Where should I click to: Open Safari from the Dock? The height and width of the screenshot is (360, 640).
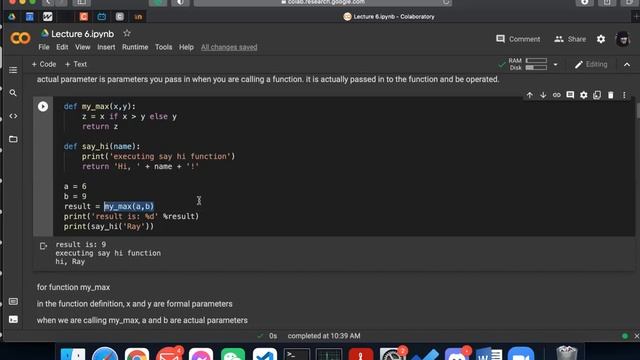pos(105,353)
